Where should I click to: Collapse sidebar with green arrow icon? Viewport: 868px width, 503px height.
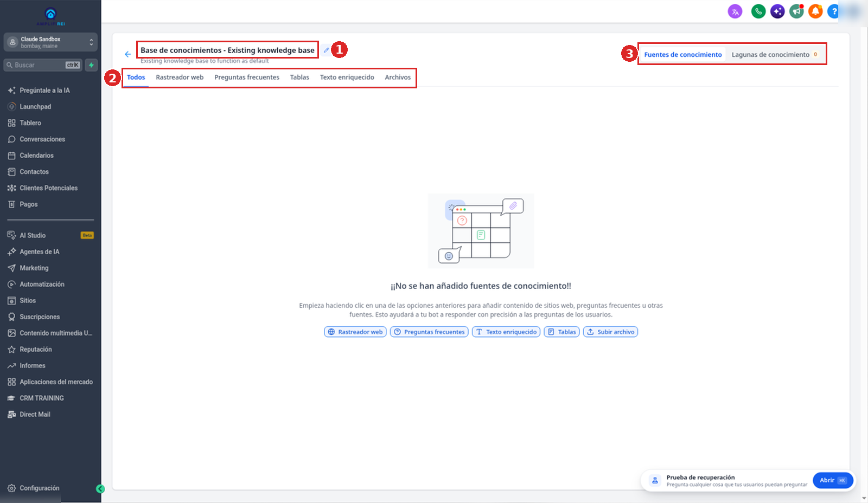click(x=100, y=489)
